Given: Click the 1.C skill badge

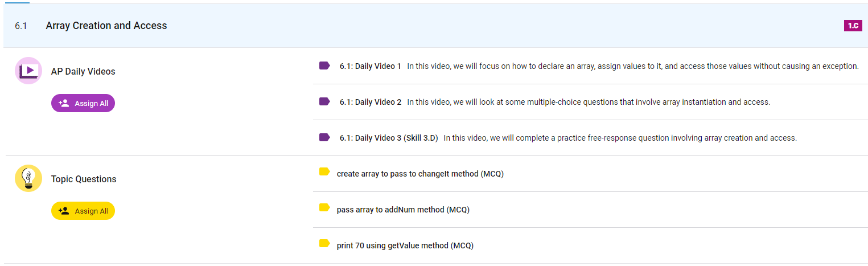Looking at the screenshot, I should tap(853, 26).
